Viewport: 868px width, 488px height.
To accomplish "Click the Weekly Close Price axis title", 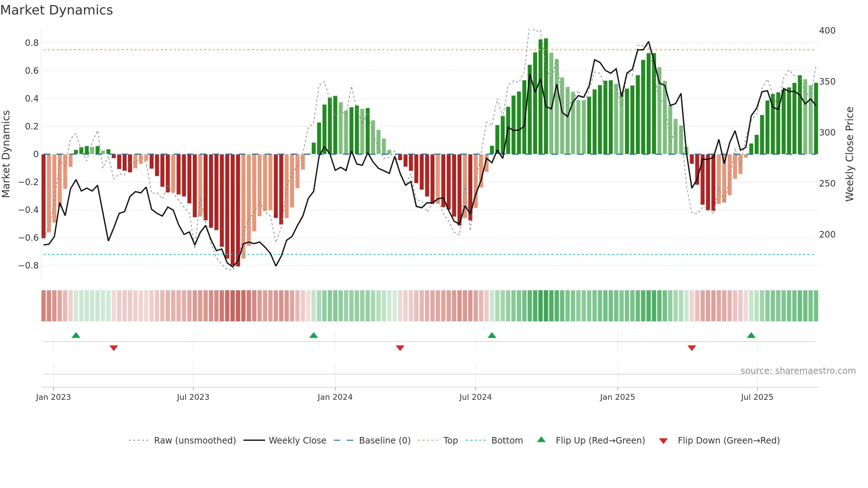I will pyautogui.click(x=850, y=154).
